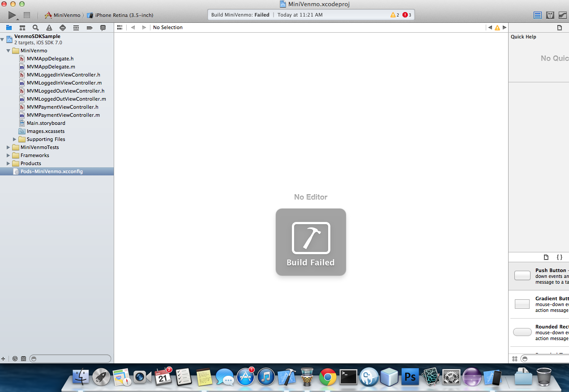Image resolution: width=569 pixels, height=392 pixels.
Task: Open Google Chrome from the Dock
Action: 328,377
